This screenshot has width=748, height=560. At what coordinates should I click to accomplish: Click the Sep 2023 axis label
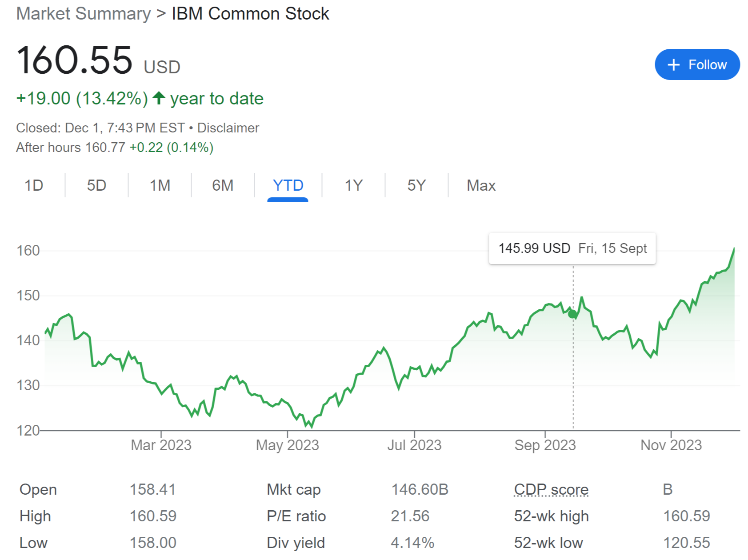(x=545, y=445)
